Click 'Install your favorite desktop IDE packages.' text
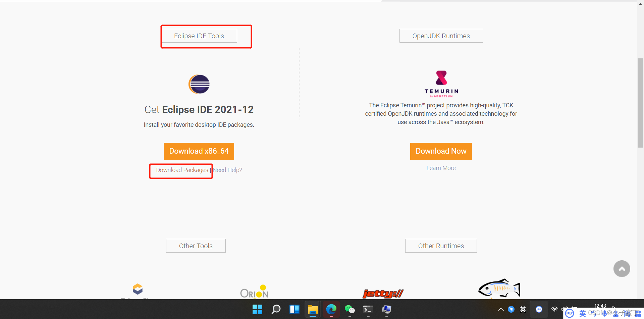This screenshot has width=644, height=319. 199,125
